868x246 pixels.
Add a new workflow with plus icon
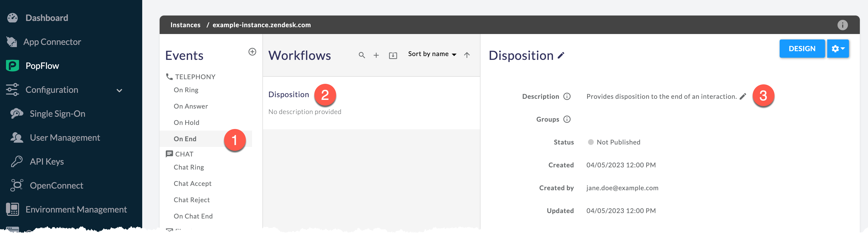[376, 55]
